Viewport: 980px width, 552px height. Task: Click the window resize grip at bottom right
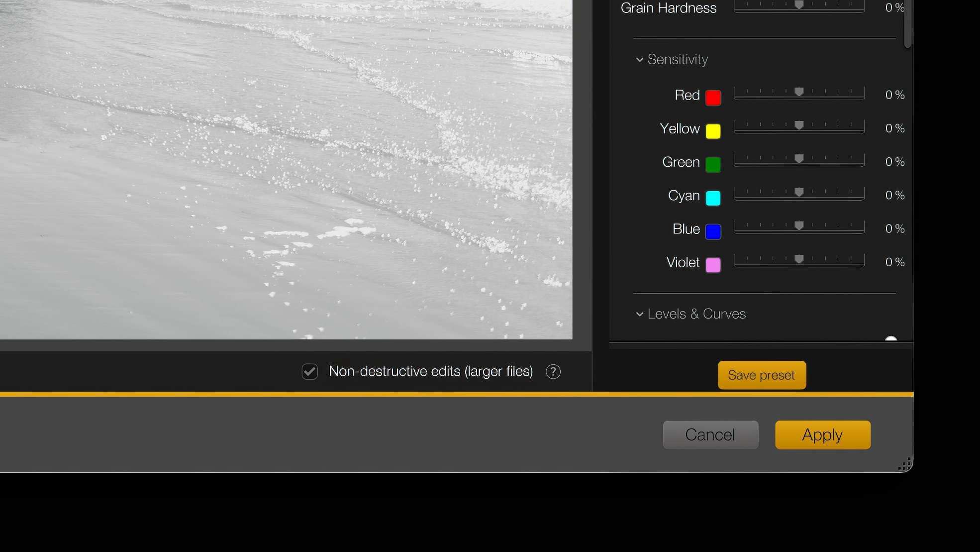click(904, 464)
